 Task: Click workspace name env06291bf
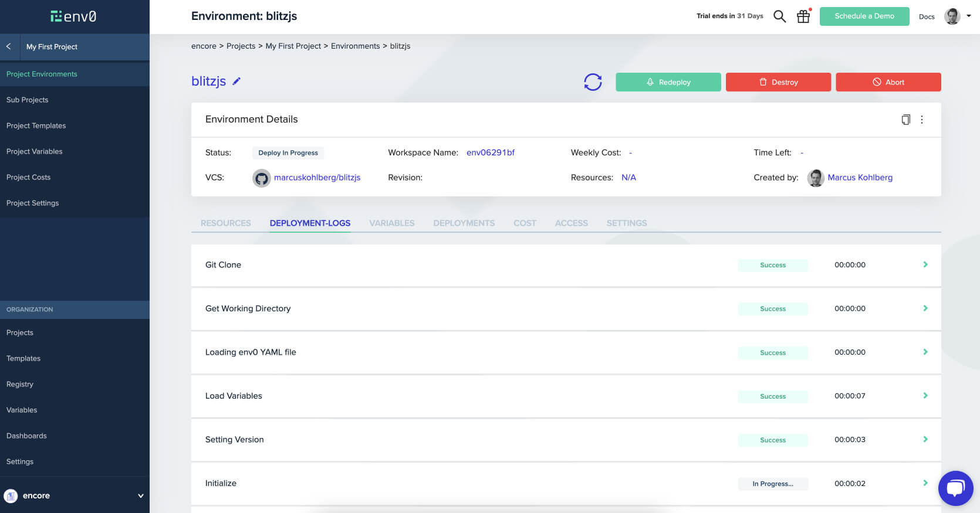pos(491,152)
